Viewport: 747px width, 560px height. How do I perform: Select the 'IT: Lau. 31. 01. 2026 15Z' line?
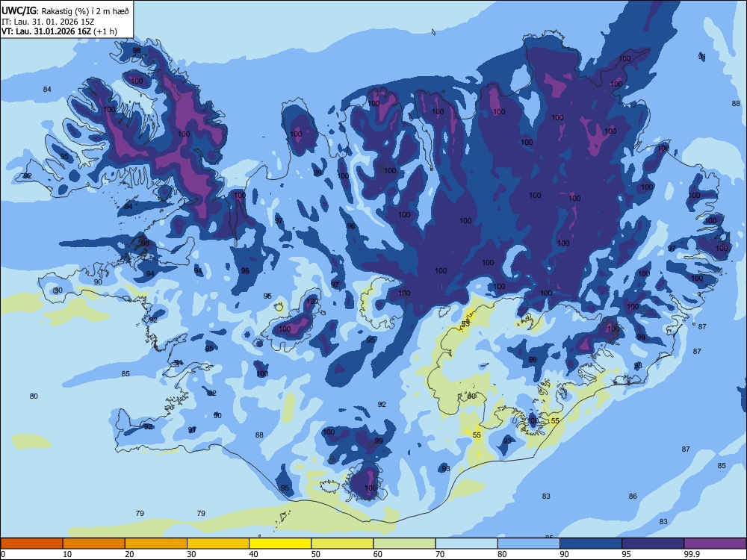[x=48, y=22]
